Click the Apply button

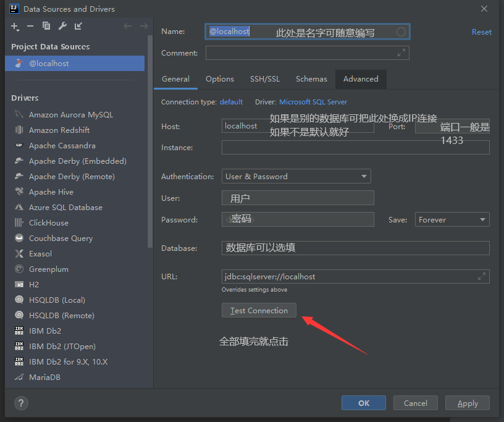[x=468, y=403]
